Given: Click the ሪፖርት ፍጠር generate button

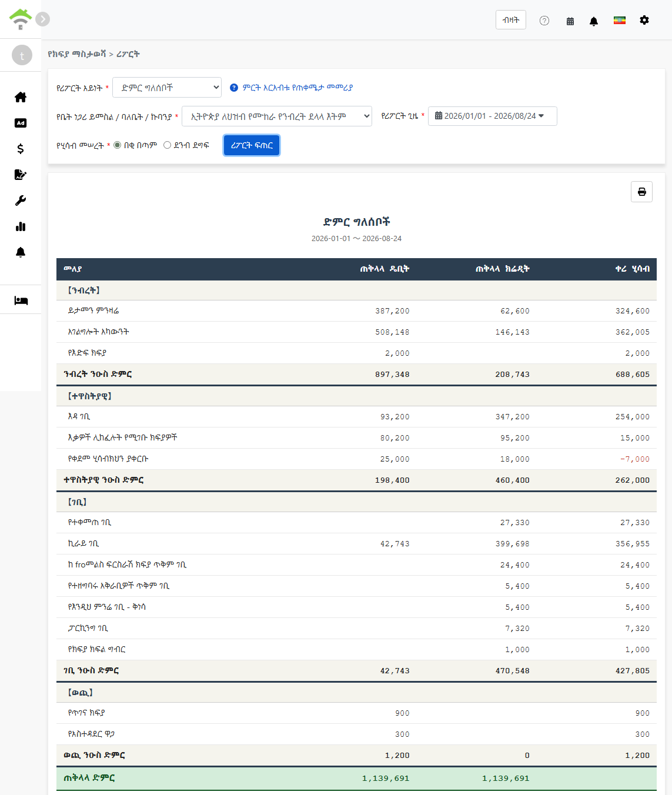Looking at the screenshot, I should click(x=252, y=145).
